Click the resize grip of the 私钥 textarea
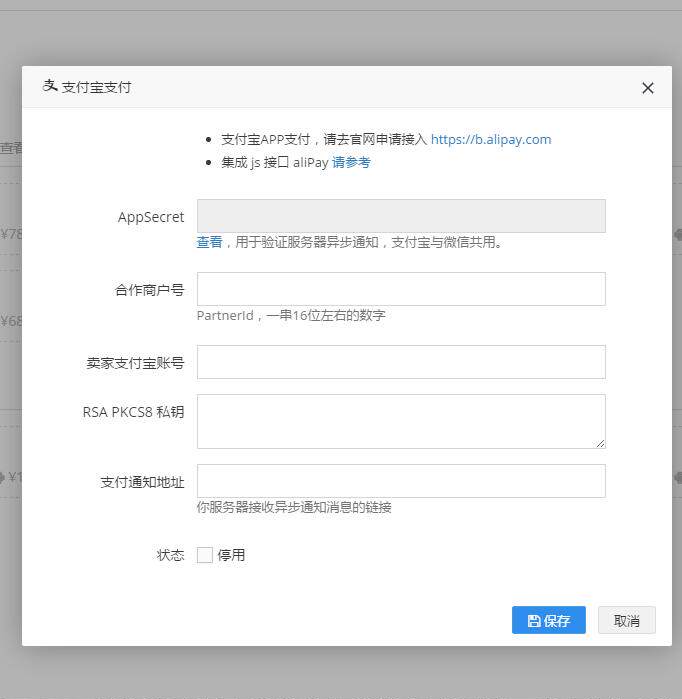Viewport: 682px width, 699px height. pyautogui.click(x=600, y=444)
